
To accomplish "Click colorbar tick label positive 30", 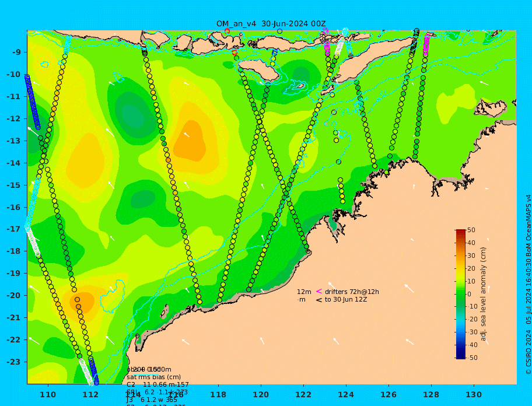I will [x=471, y=256].
